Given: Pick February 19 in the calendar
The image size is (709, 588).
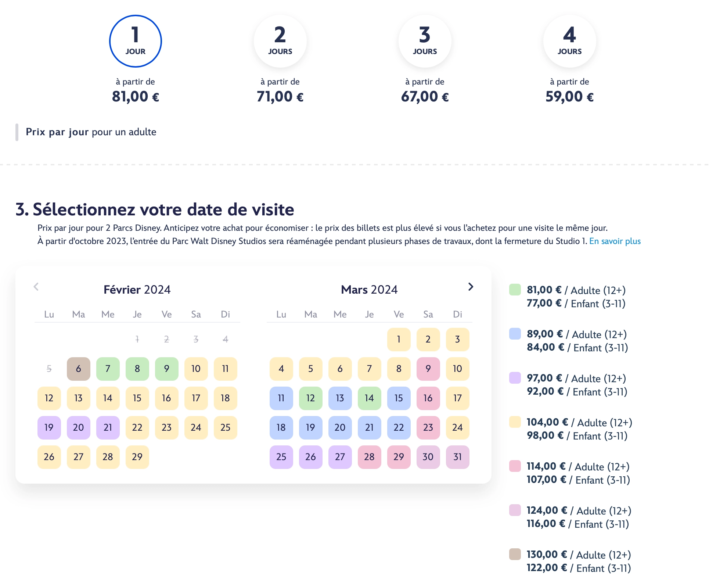Looking at the screenshot, I should [49, 427].
